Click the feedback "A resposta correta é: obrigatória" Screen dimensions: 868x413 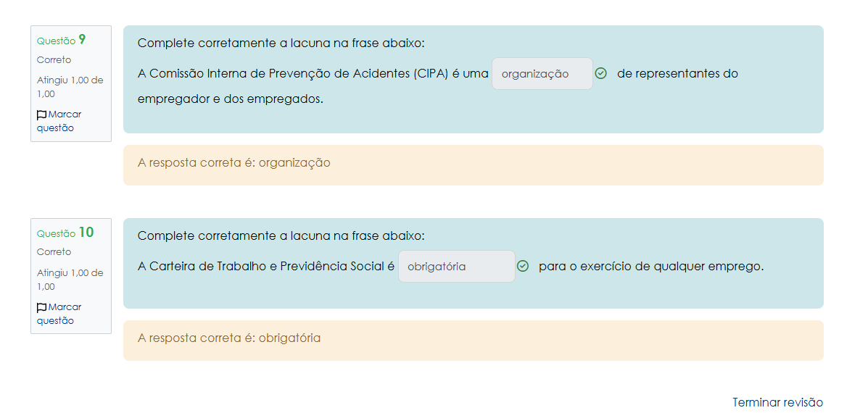pos(229,338)
